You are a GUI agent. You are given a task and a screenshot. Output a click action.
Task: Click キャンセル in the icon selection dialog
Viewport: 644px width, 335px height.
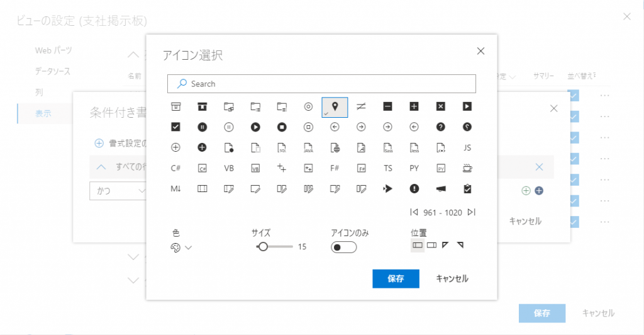[452, 278]
